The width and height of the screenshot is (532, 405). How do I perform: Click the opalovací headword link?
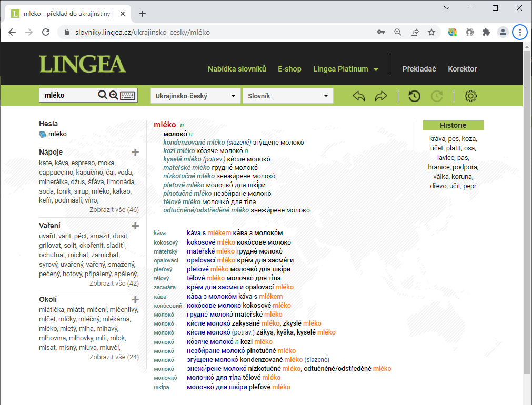pyautogui.click(x=166, y=260)
